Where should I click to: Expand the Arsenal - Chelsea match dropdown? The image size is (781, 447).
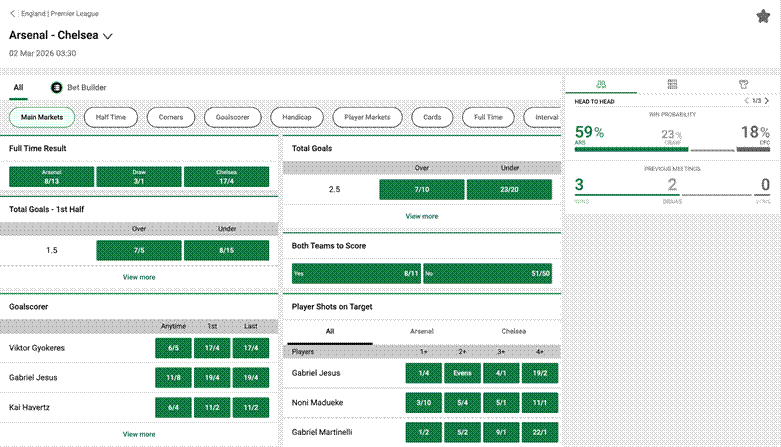pos(108,36)
